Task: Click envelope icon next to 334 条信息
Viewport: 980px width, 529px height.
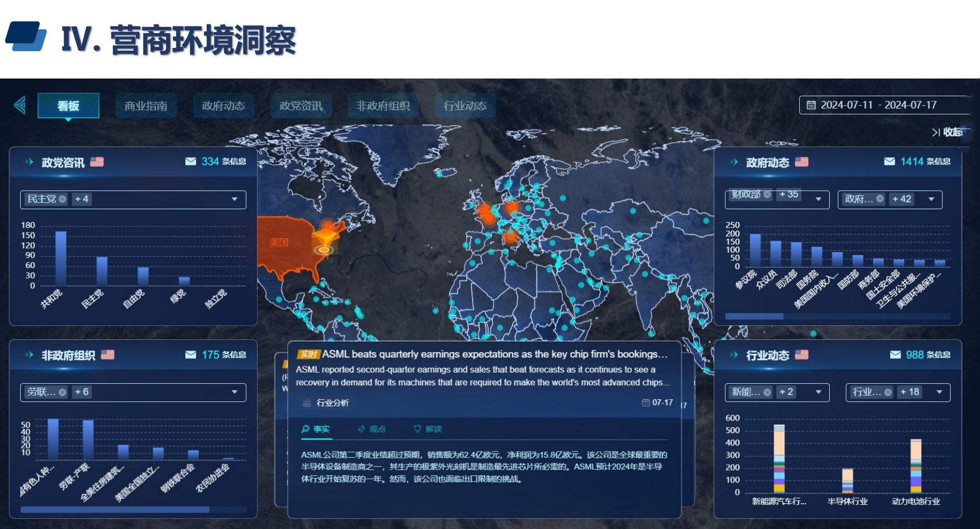Action: (191, 162)
